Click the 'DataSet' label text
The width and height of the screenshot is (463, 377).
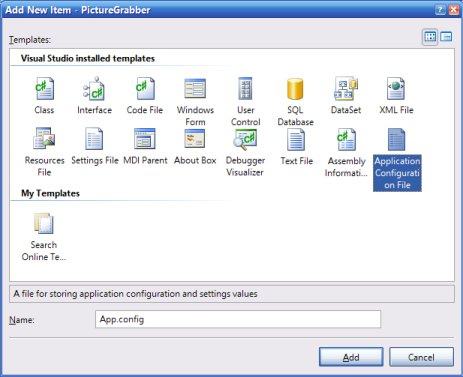click(x=346, y=110)
